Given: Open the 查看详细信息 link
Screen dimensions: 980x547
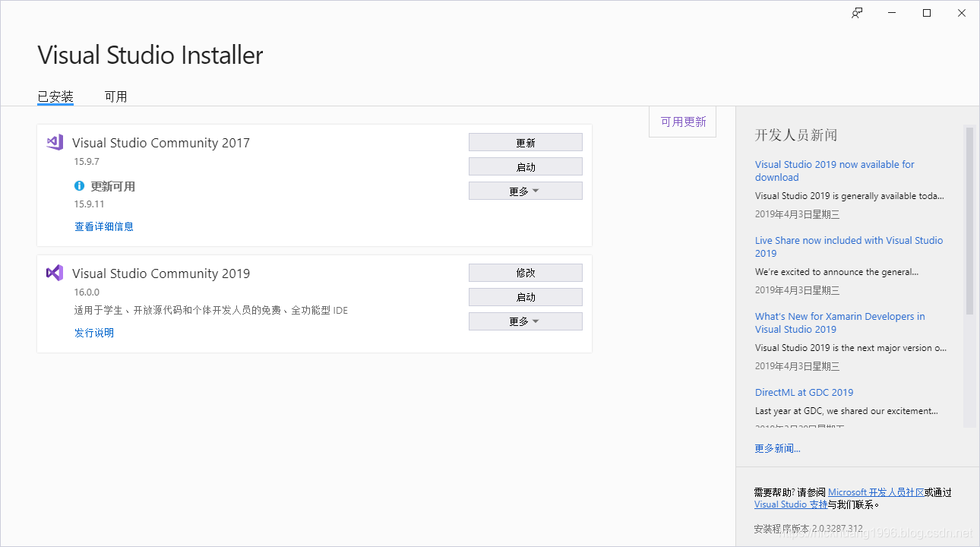Looking at the screenshot, I should (104, 226).
